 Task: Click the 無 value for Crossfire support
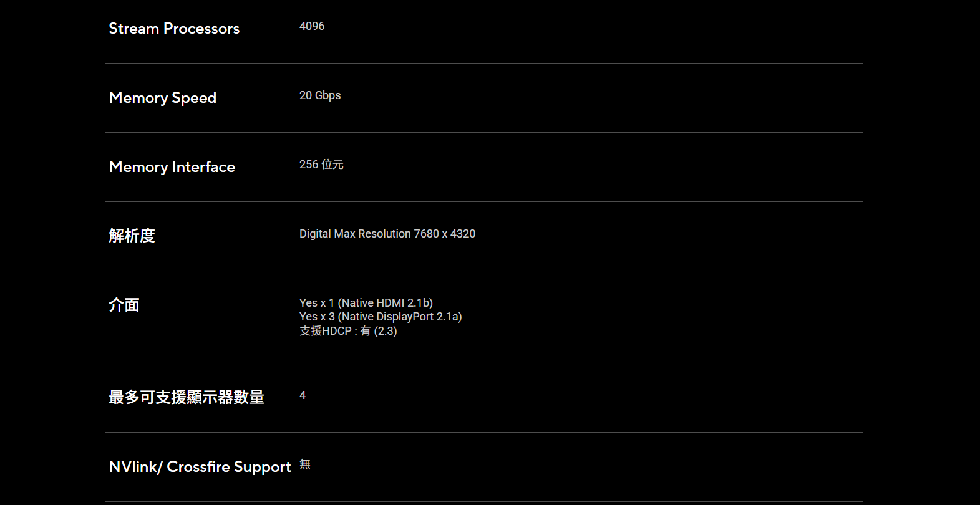pyautogui.click(x=305, y=464)
